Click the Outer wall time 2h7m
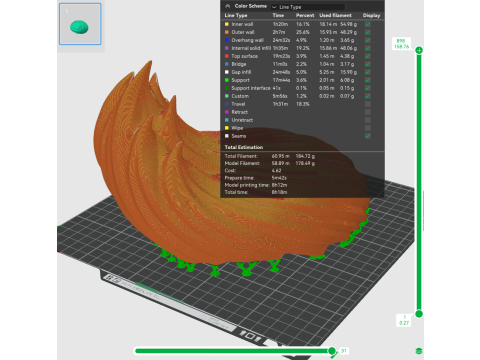The width and height of the screenshot is (480, 360). pyautogui.click(x=279, y=32)
